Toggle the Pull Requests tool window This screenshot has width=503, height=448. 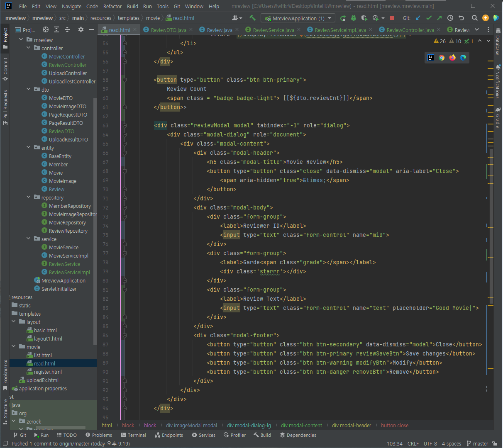[x=5, y=107]
